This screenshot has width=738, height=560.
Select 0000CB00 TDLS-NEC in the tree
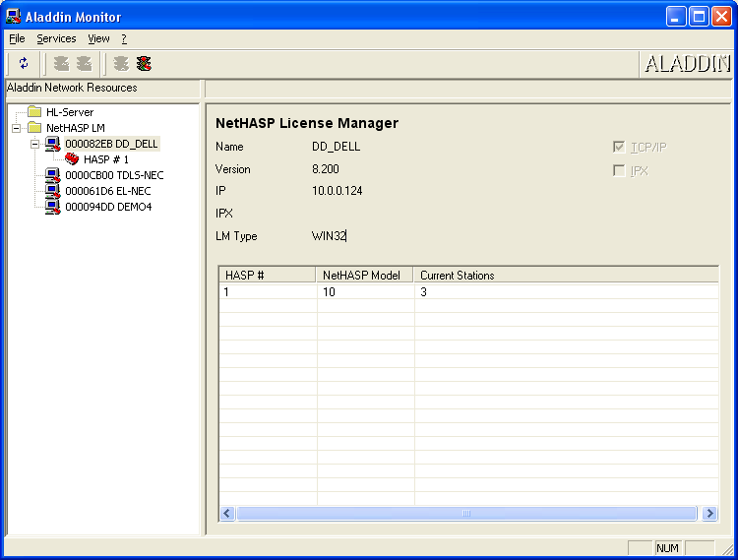[114, 175]
